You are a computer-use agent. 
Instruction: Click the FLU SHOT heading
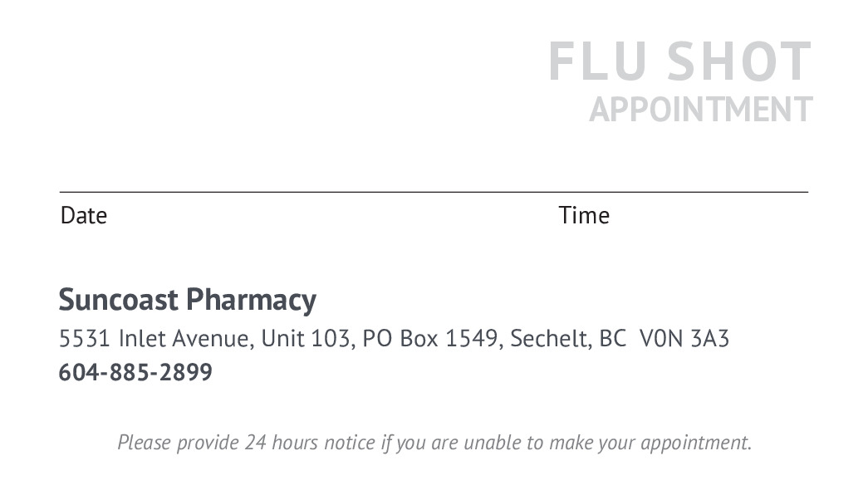[679, 62]
